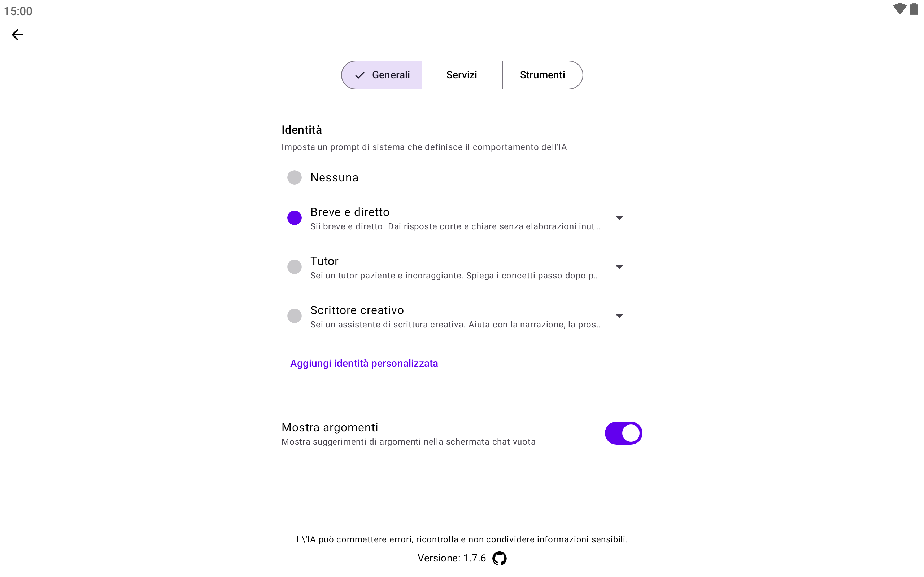
Task: Expand the Tutor prompt description
Action: tap(619, 267)
